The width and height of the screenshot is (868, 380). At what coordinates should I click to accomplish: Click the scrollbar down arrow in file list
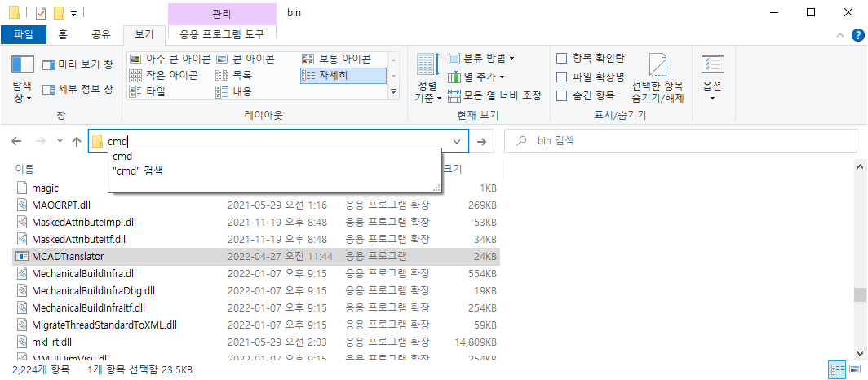tap(859, 353)
